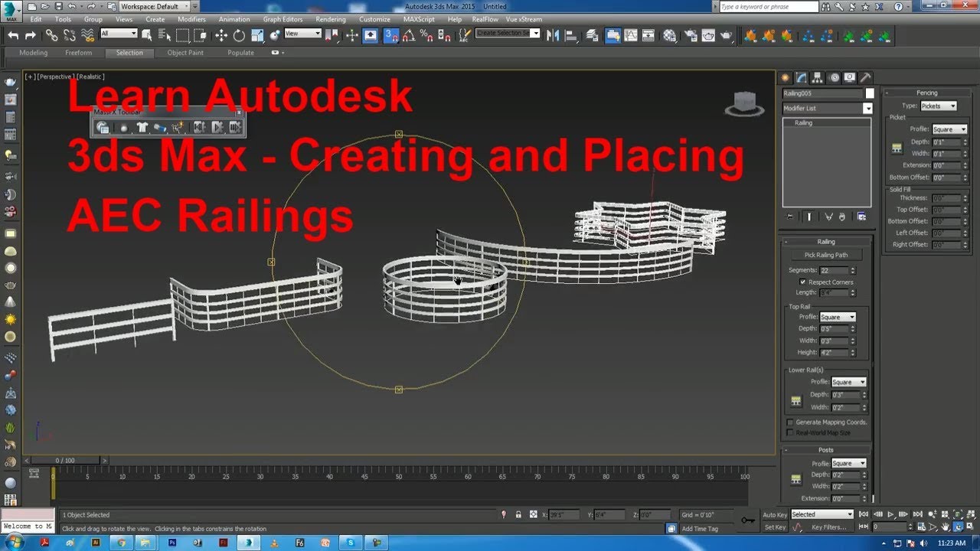The height and width of the screenshot is (551, 980).
Task: Click the Pin Stack icon
Action: tap(790, 217)
